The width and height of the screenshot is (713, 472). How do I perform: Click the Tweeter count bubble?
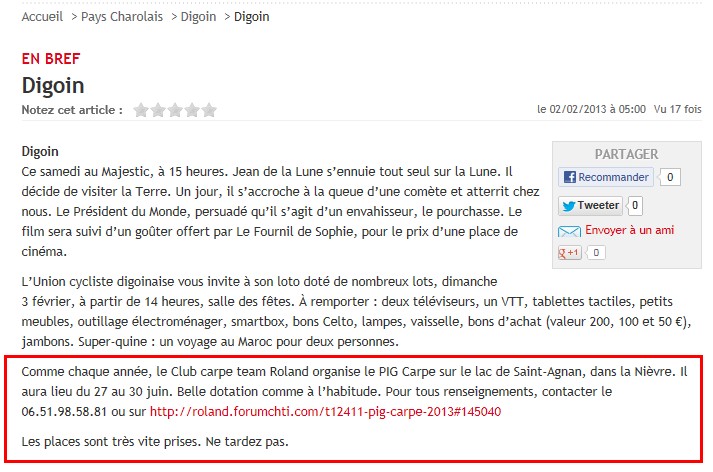coord(635,206)
